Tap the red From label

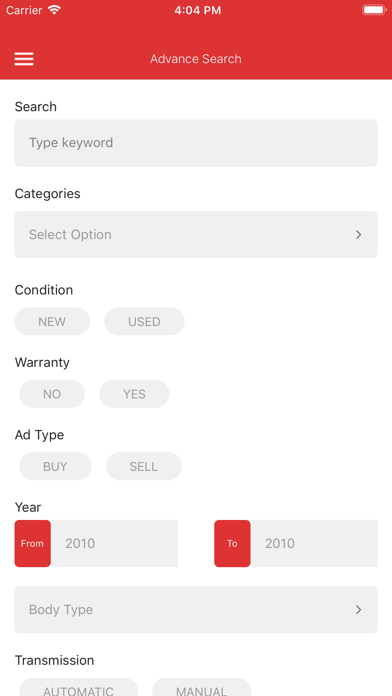[x=32, y=543]
